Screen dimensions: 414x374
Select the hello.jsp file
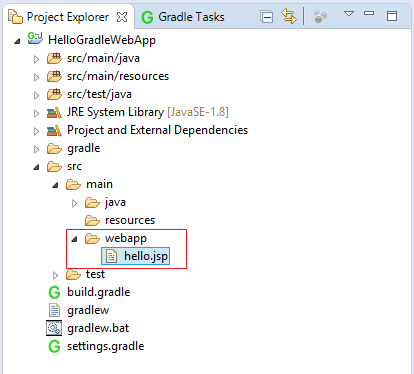click(136, 256)
